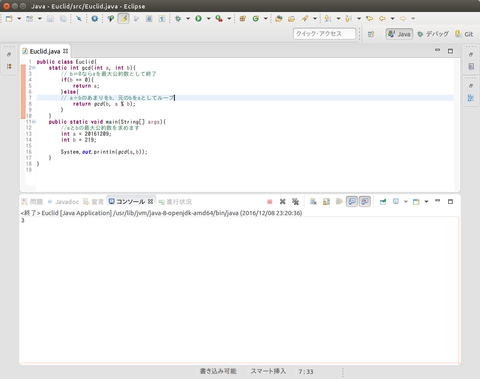Click the Open Perspective icon

[x=371, y=34]
